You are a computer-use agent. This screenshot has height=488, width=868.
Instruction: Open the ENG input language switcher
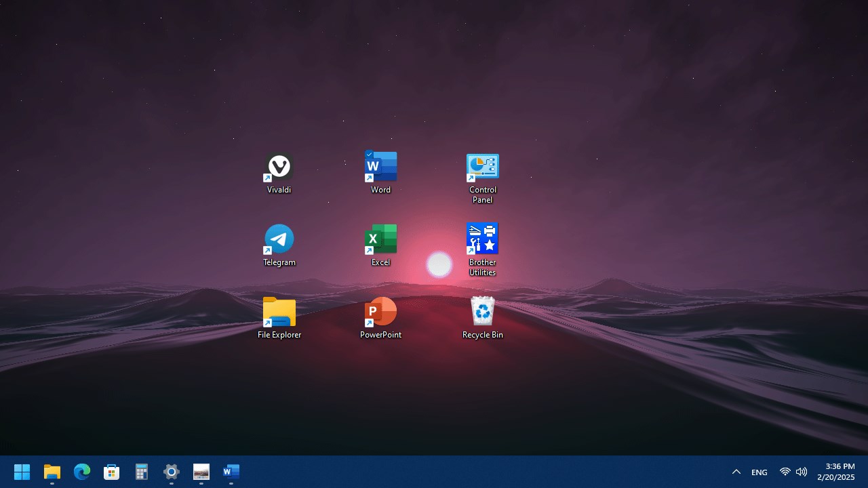click(x=759, y=472)
